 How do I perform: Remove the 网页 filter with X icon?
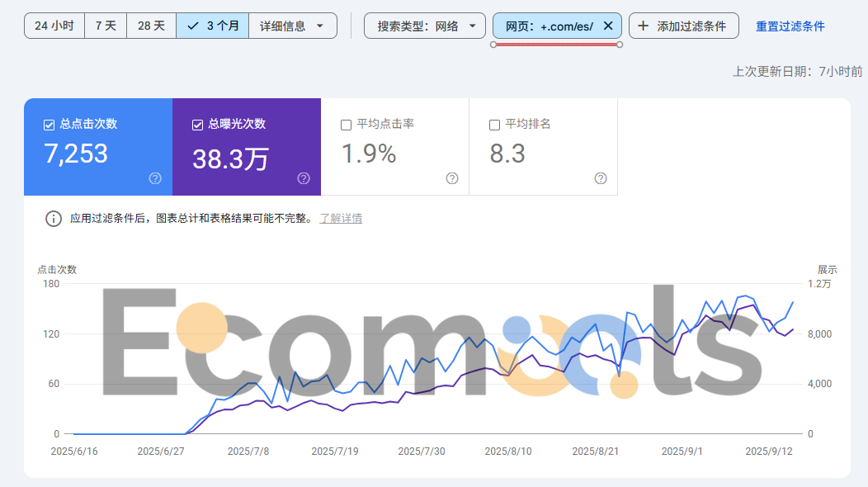pos(608,26)
